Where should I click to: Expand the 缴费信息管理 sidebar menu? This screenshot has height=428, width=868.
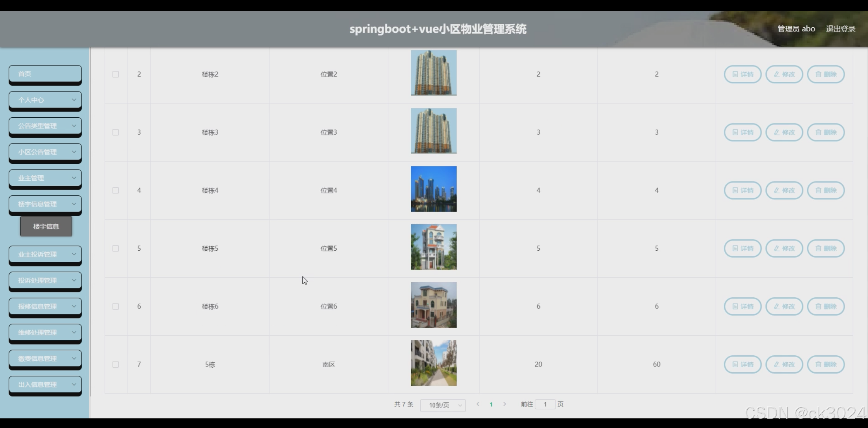click(45, 358)
